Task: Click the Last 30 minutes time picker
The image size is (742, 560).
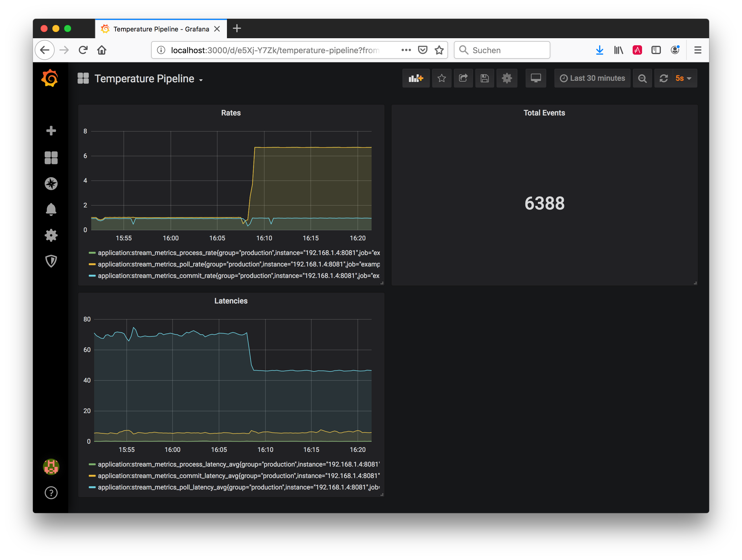Action: click(x=592, y=78)
